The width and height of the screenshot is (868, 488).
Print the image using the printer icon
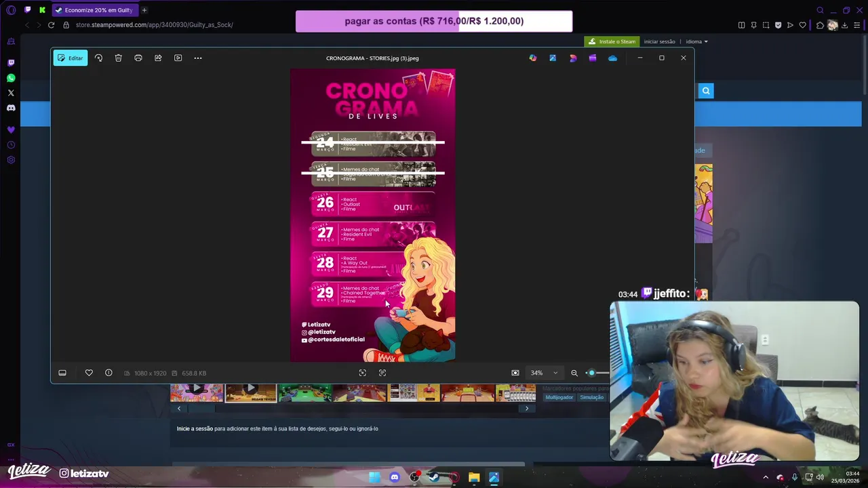point(138,58)
